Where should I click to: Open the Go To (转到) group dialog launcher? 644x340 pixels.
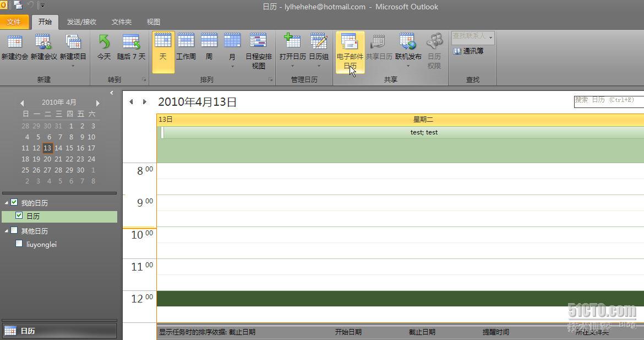[144, 79]
